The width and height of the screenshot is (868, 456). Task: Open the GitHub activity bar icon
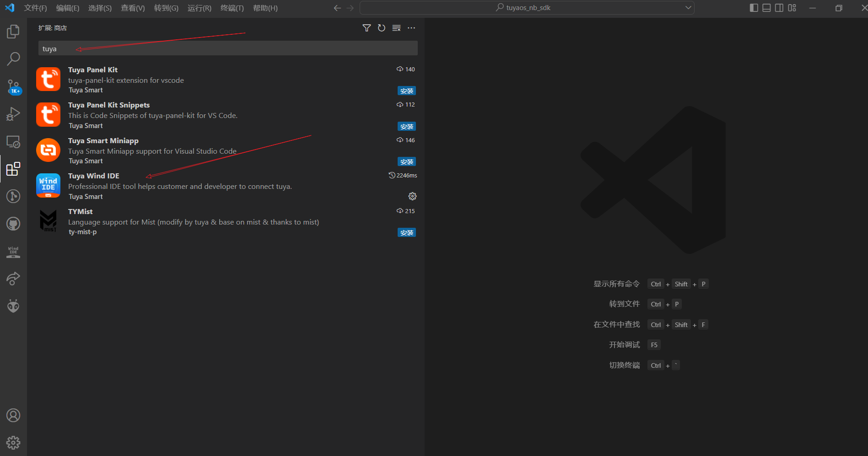point(13,224)
